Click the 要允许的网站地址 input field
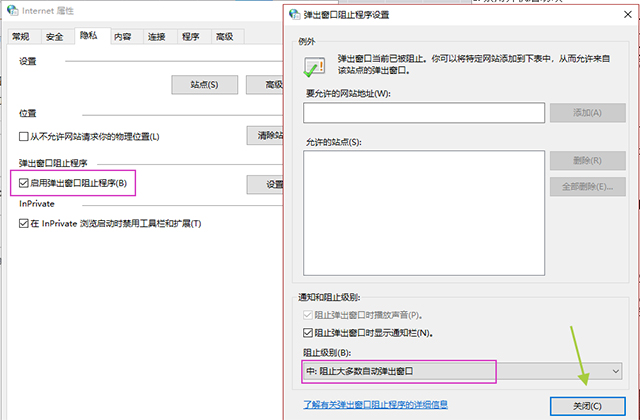 click(x=424, y=113)
